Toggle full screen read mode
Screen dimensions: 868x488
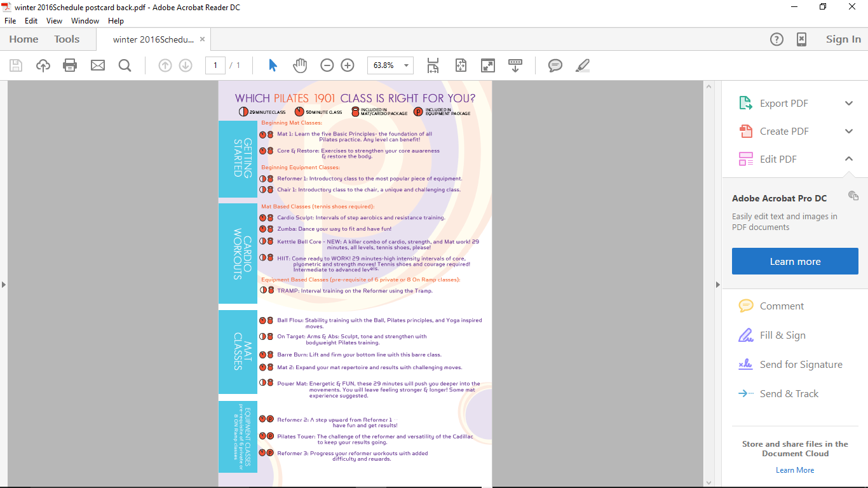tap(487, 65)
